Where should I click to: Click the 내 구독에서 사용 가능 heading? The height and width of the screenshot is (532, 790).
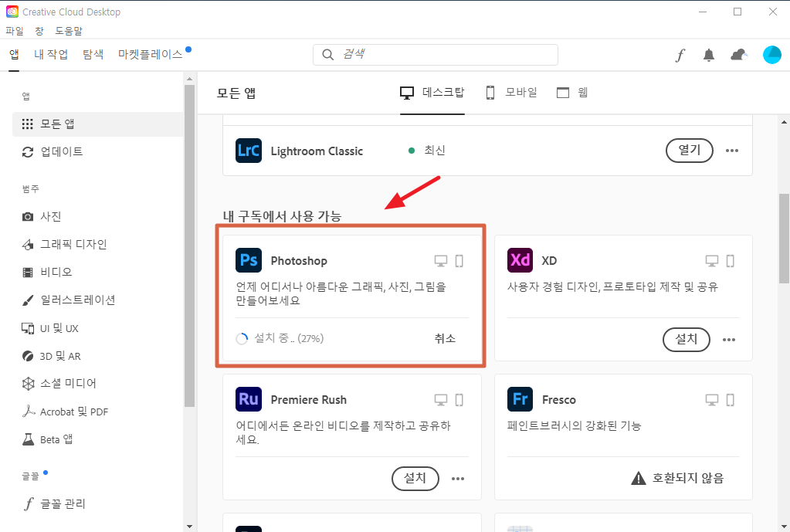282,217
